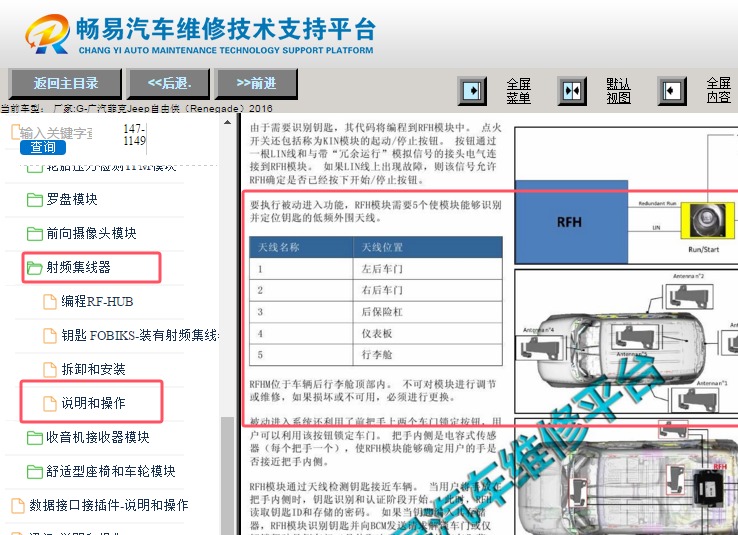Expand the 收音机接收器模块 folder
The height and width of the screenshot is (535, 738).
pyautogui.click(x=98, y=437)
